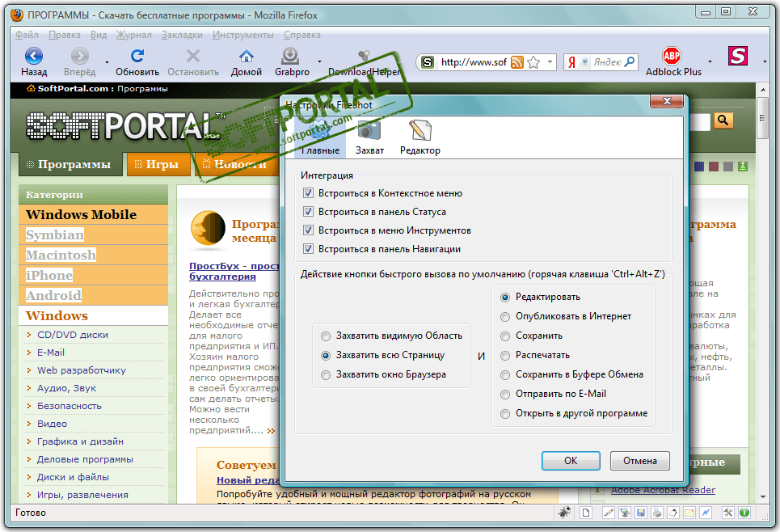Click the printer icon in status bar
The width and height of the screenshot is (780, 532).
click(656, 513)
